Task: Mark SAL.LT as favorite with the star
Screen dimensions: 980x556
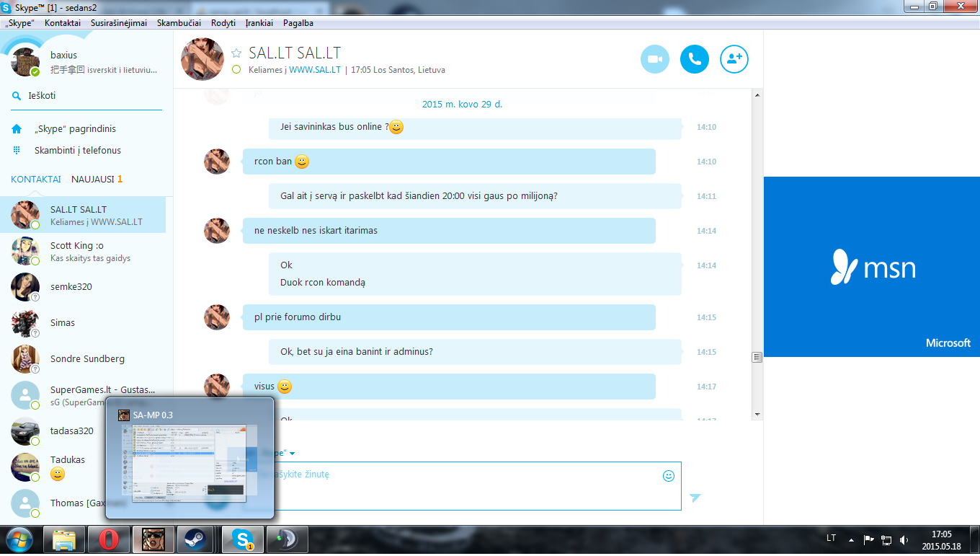Action: pyautogui.click(x=236, y=53)
